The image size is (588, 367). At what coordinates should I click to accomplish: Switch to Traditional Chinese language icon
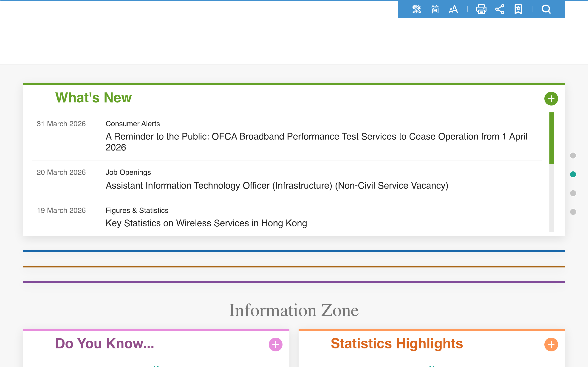tap(416, 9)
